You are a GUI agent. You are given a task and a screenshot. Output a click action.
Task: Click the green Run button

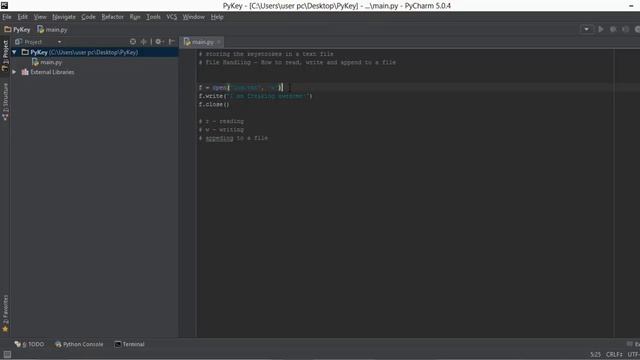[x=601, y=29]
